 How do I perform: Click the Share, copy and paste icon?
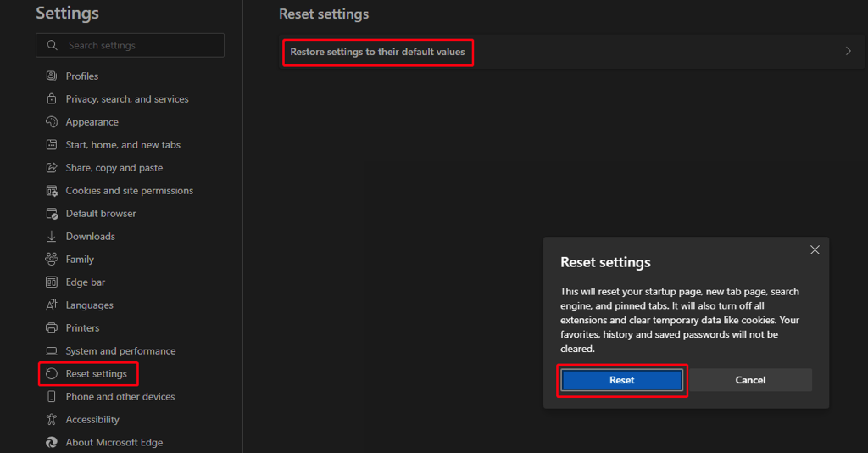[52, 167]
